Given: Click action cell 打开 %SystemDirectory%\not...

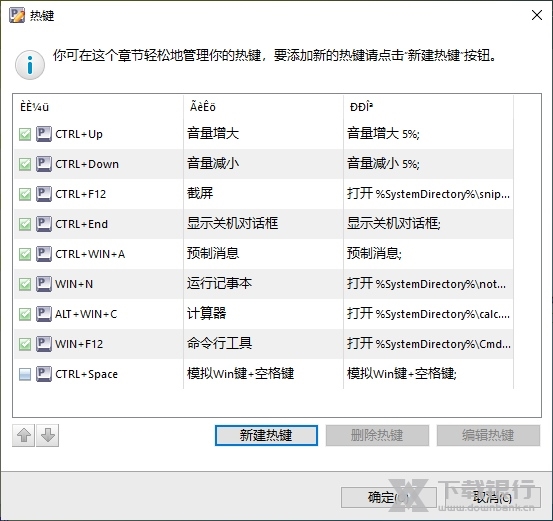Looking at the screenshot, I should 426,284.
